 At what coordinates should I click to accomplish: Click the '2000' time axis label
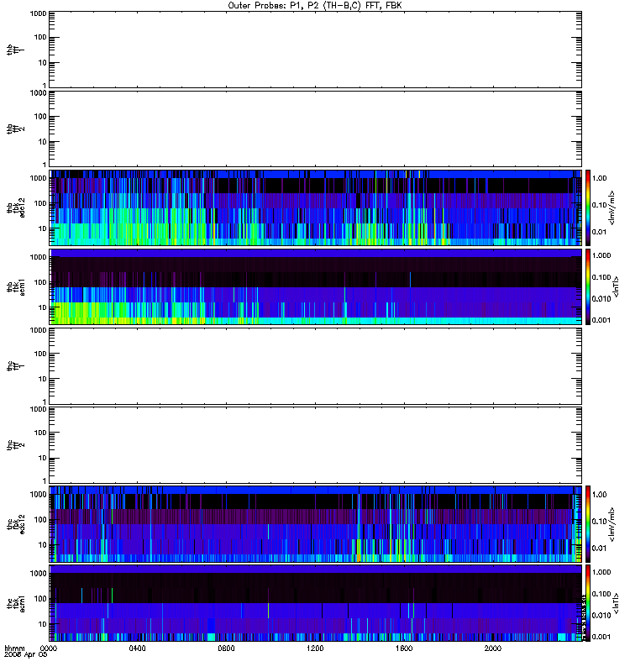[493, 648]
